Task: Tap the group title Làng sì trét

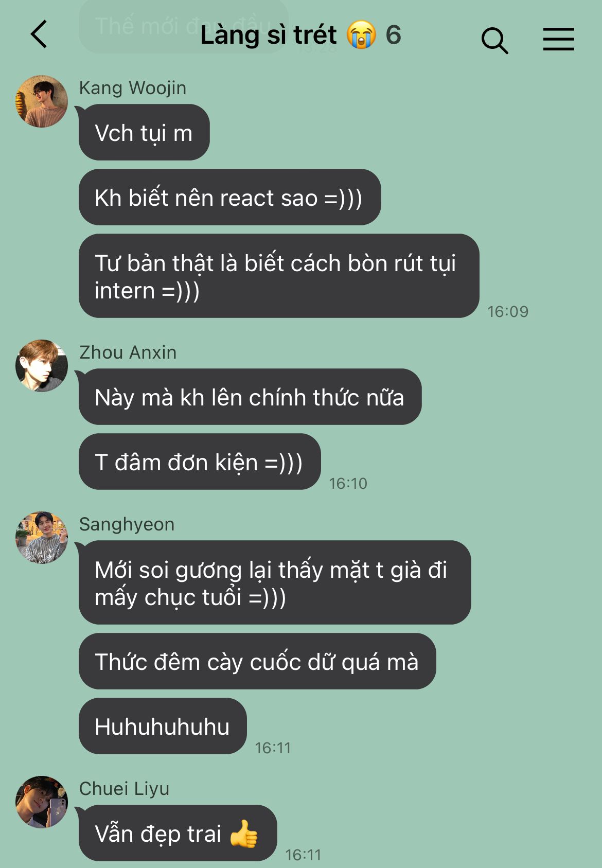Action: 268,35
